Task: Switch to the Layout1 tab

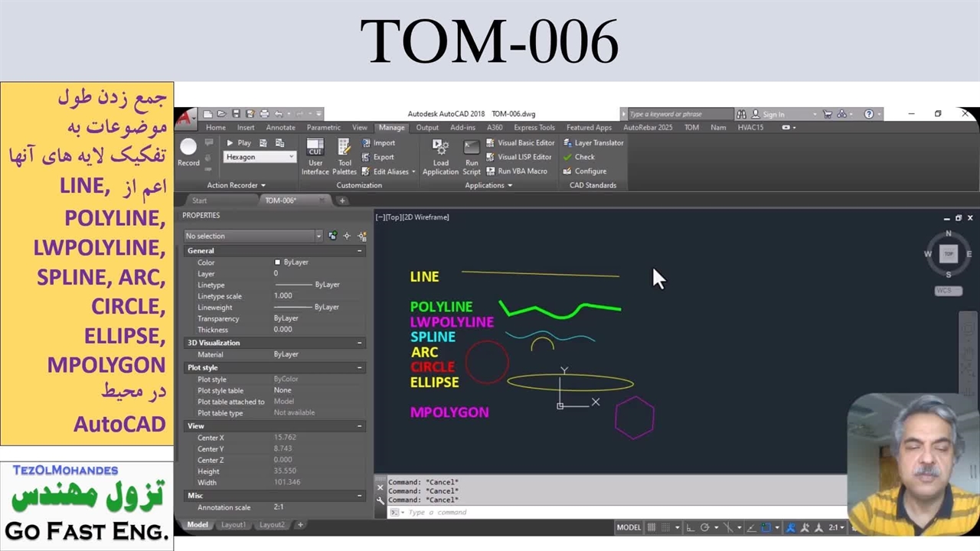Action: click(234, 525)
